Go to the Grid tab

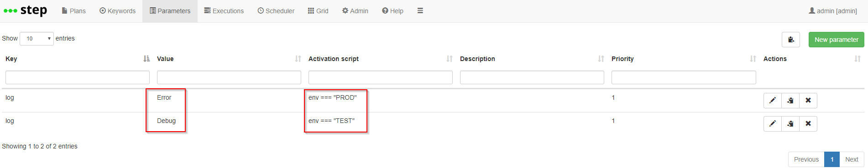pyautogui.click(x=318, y=11)
